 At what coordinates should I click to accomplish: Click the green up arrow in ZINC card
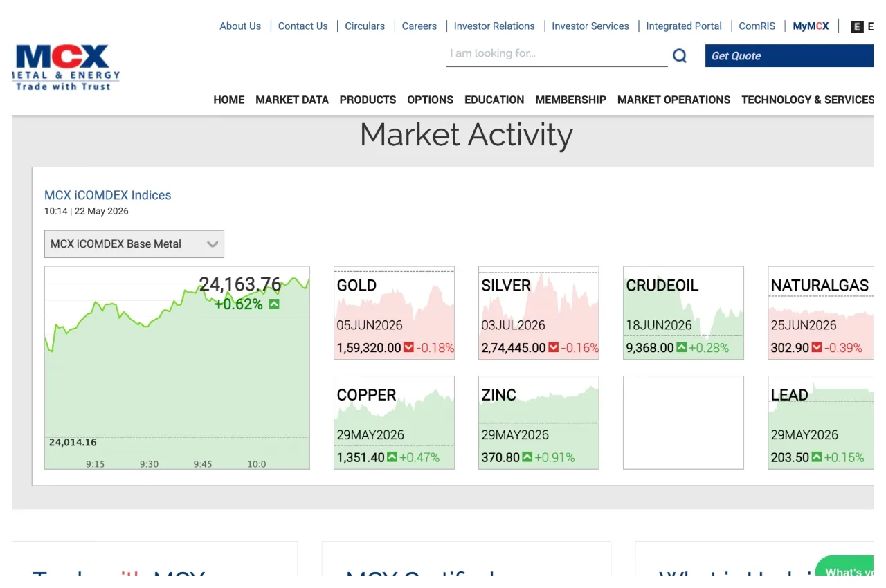527,457
